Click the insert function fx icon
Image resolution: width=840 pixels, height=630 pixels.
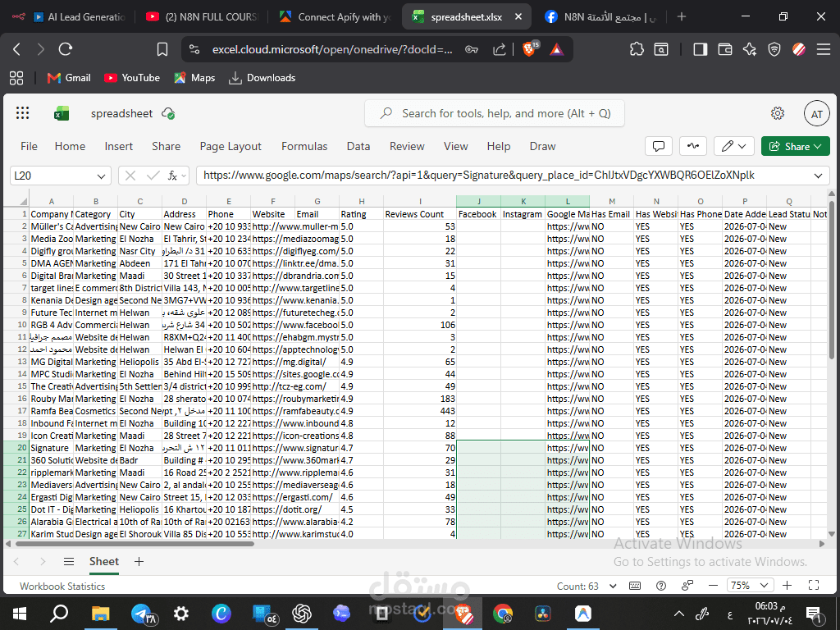172,176
